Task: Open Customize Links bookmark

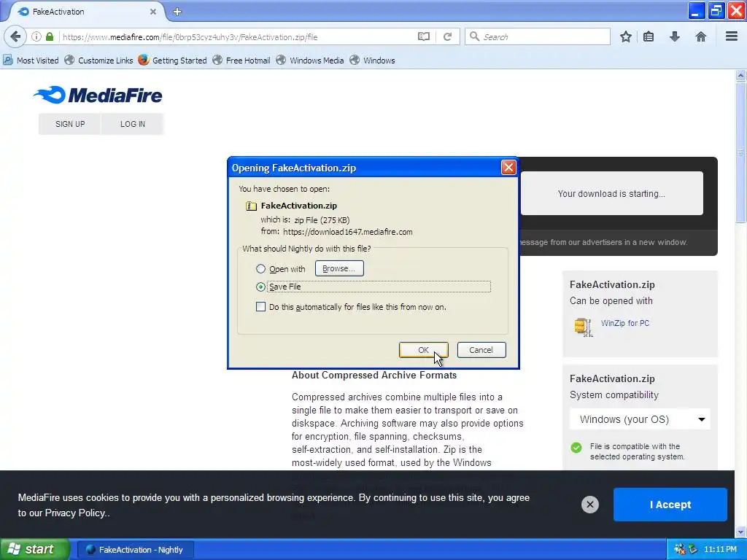Action: coord(99,61)
